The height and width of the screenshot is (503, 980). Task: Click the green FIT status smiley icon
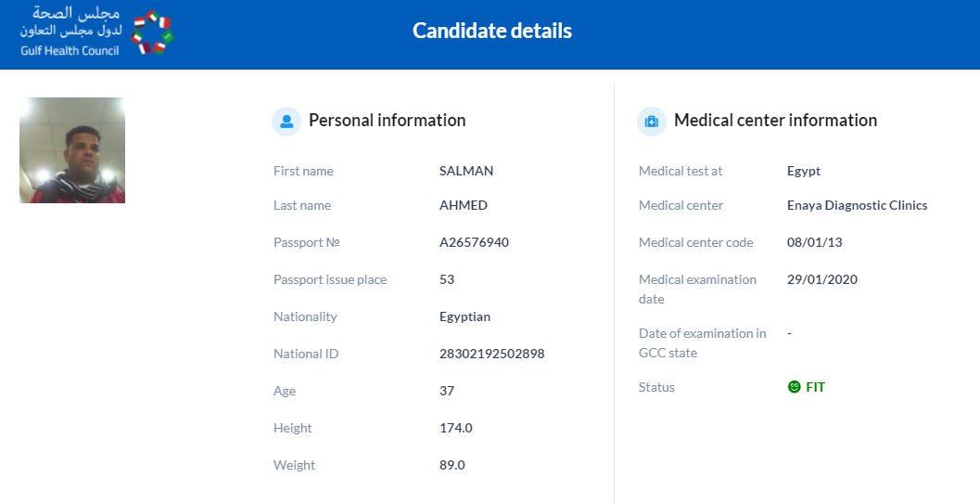coord(794,387)
